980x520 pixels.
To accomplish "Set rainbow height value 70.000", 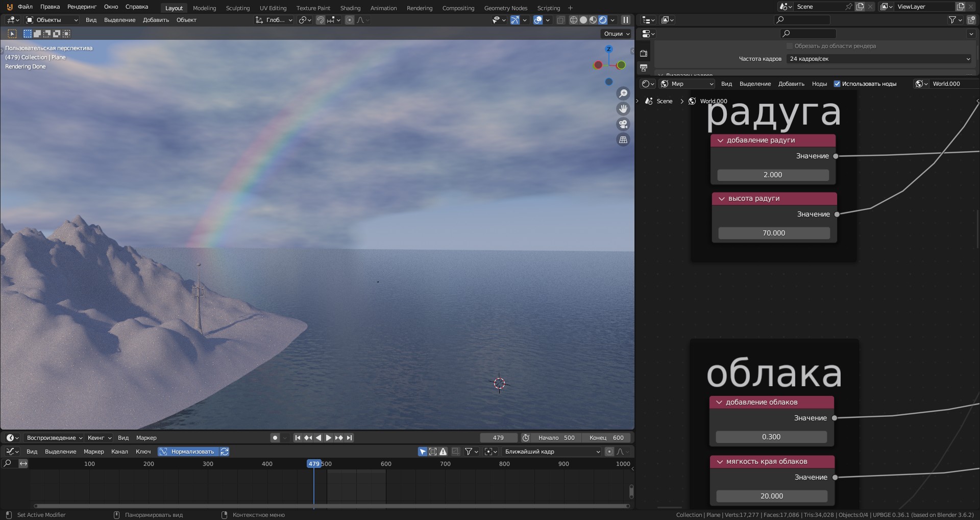I will [774, 233].
